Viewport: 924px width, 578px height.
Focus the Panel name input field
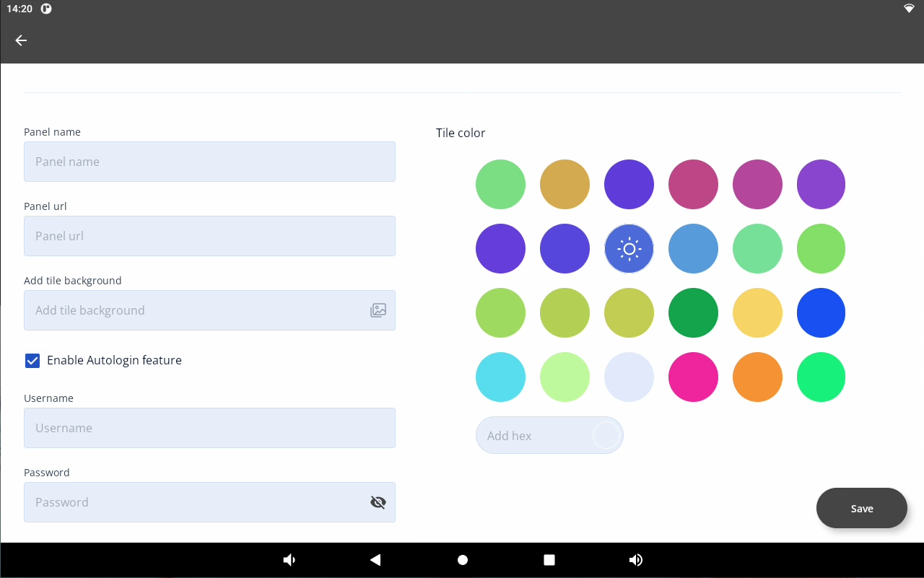(209, 162)
